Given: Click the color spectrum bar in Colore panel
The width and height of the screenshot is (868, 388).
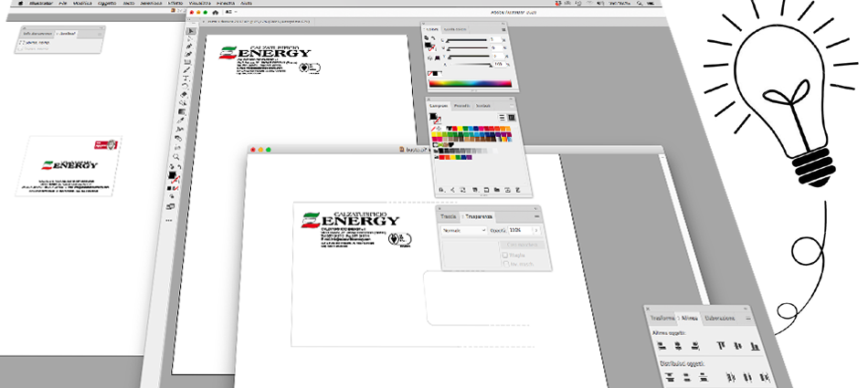Looking at the screenshot, I should coord(470,84).
